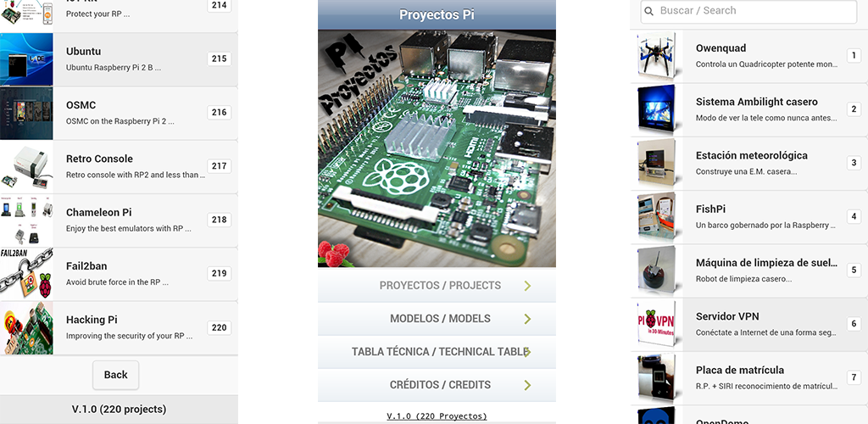Click number badge 2 beside Ambilight
The width and height of the screenshot is (868, 424).
(x=854, y=109)
